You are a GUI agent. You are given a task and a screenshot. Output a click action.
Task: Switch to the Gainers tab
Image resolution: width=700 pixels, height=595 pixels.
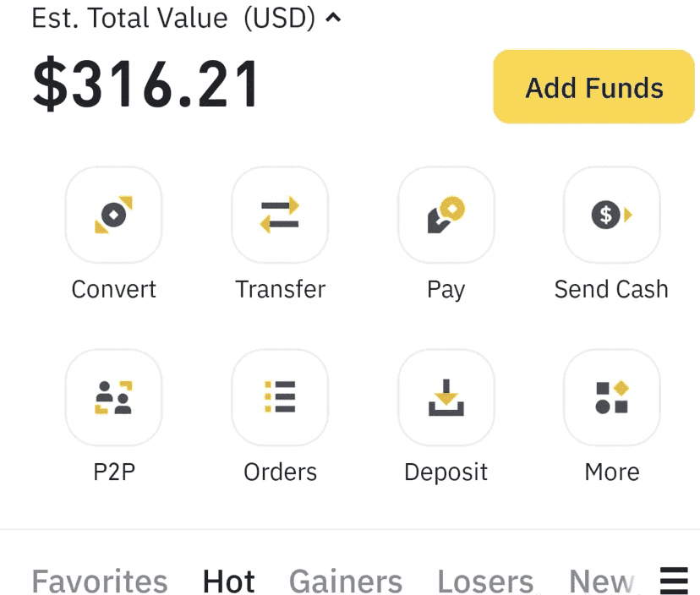pyautogui.click(x=346, y=581)
